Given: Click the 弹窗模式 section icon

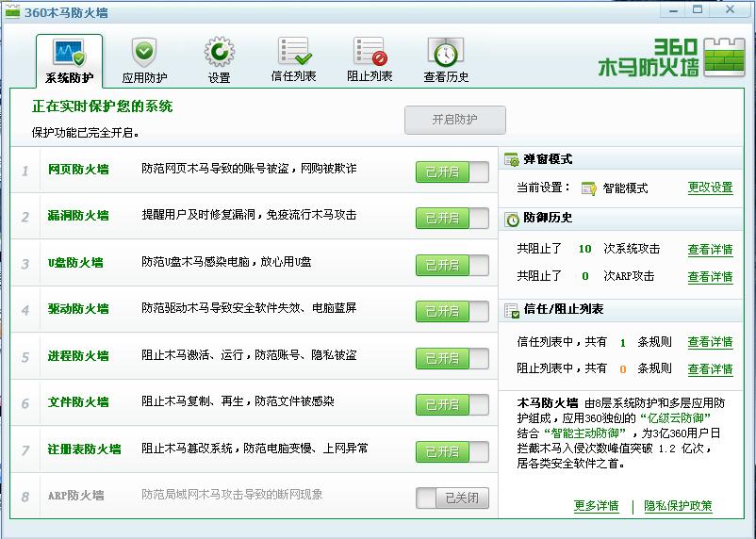Looking at the screenshot, I should coord(511,159).
